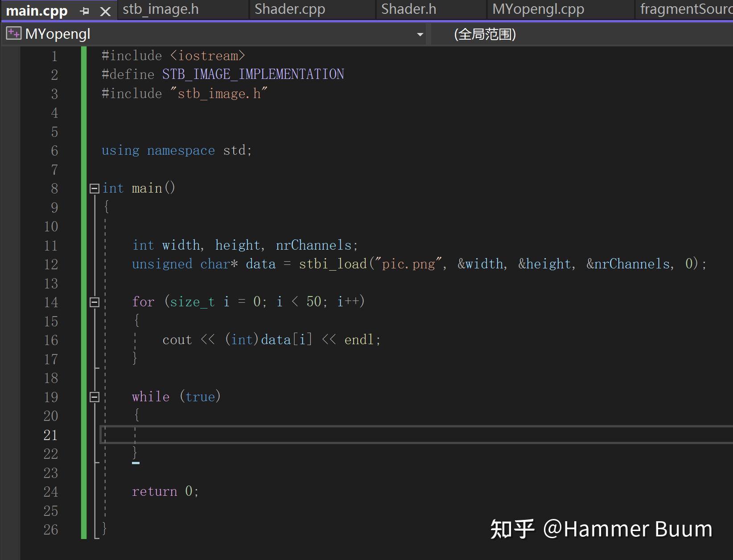Screen dimensions: 733x560
Task: Collapse the for loop code block
Action: (x=94, y=302)
